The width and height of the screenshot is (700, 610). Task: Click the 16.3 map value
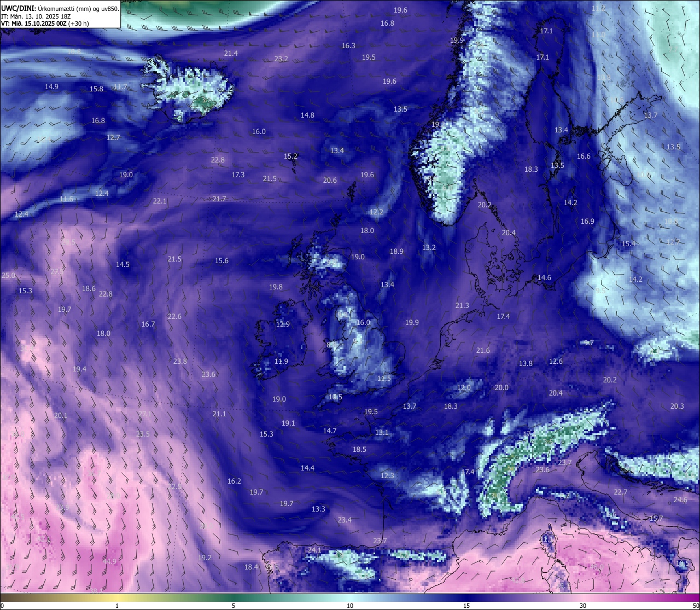coord(348,45)
